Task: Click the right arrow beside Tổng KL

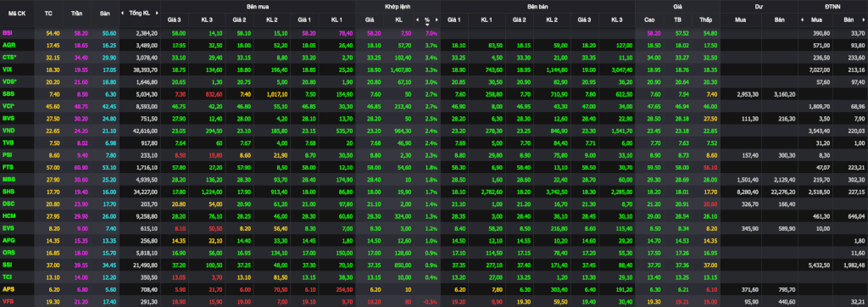Action: [157, 13]
